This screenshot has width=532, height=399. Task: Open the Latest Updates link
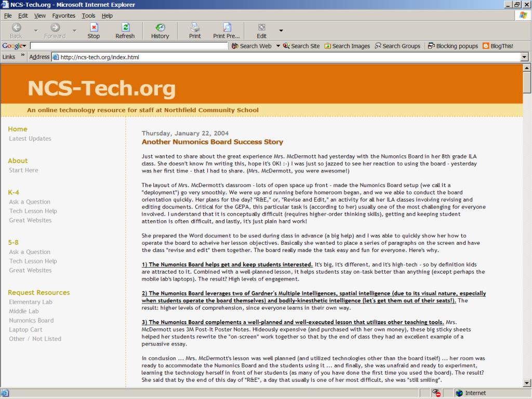point(30,138)
